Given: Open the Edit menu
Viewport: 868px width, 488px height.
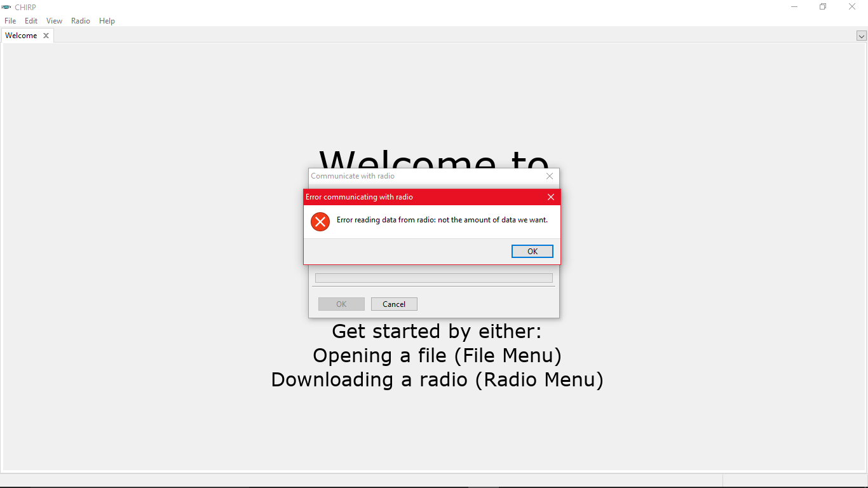Looking at the screenshot, I should point(31,21).
